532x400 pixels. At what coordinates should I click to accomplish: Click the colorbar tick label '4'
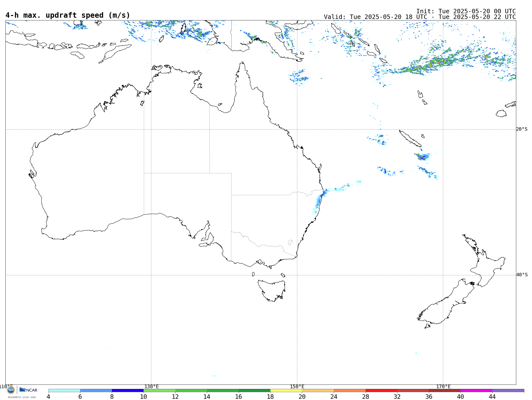tap(49, 397)
